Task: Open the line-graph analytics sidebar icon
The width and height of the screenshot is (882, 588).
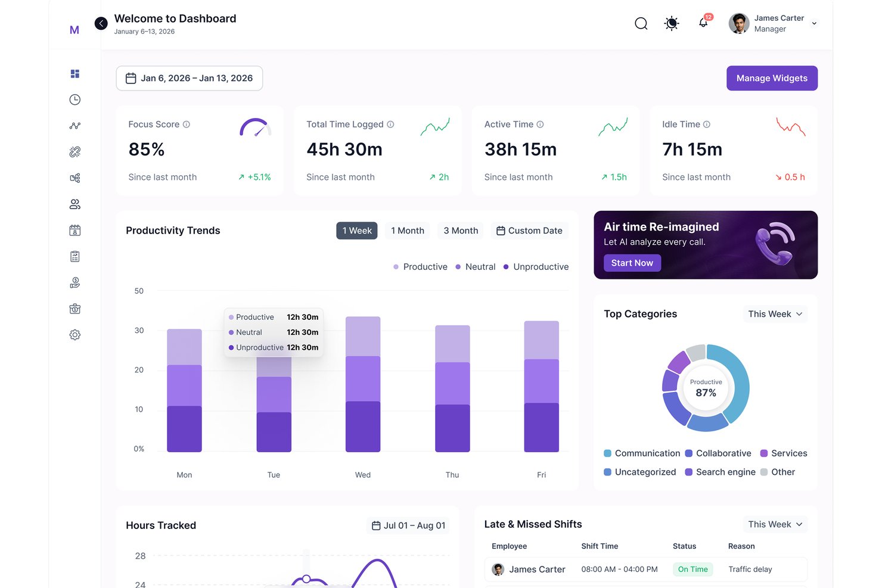Action: coord(74,126)
